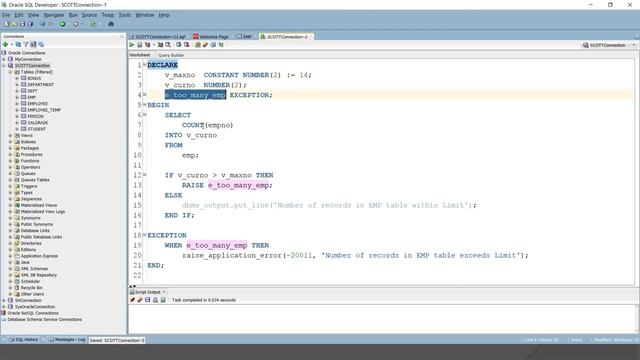Screen dimensions: 640x360
Task: Click the Clear eraser icon in worksheet toolbar
Action: tap(205, 45)
